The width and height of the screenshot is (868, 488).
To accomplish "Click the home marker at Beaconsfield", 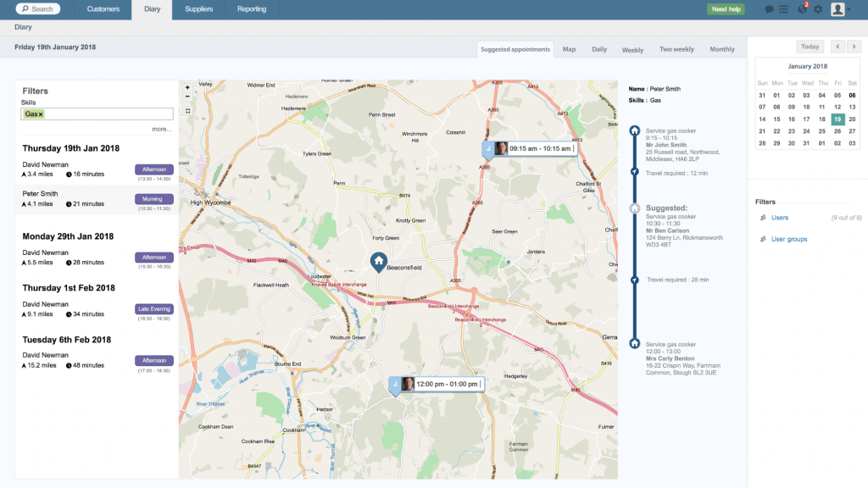I will pyautogui.click(x=379, y=263).
